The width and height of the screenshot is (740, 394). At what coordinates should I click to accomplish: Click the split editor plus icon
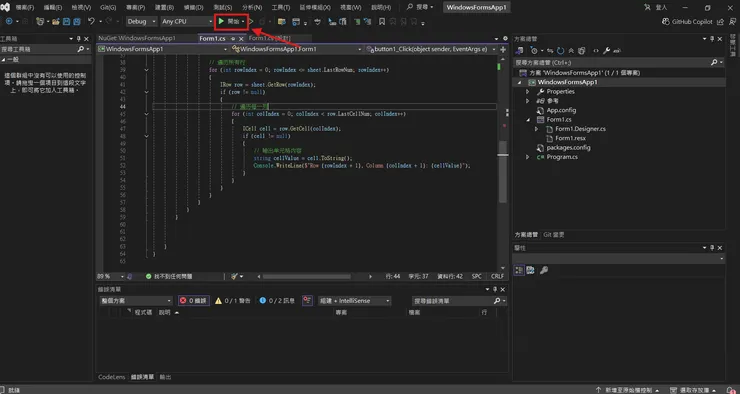click(503, 49)
